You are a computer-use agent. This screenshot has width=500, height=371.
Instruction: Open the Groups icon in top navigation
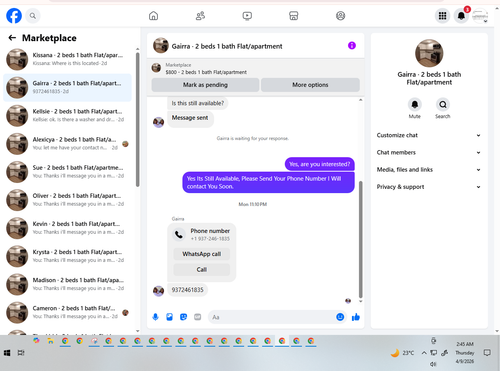[x=340, y=16]
